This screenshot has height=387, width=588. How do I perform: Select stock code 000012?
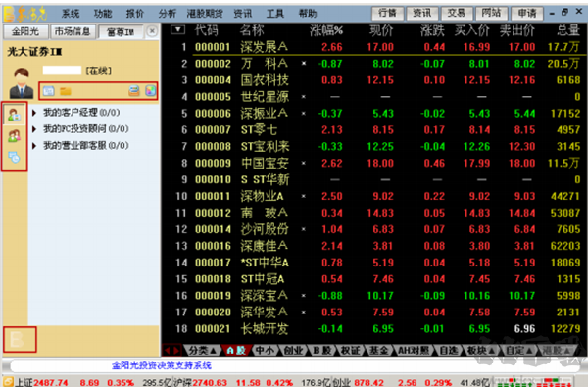(x=213, y=213)
